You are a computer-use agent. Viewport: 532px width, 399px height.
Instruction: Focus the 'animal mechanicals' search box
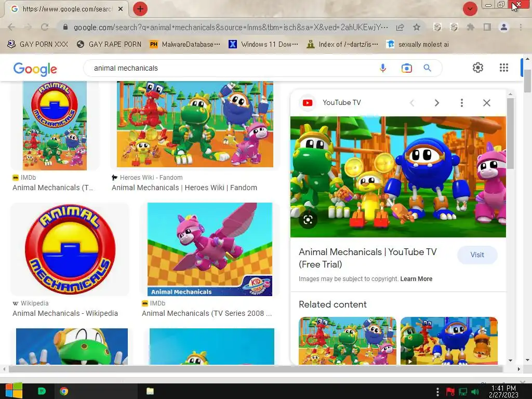231,68
